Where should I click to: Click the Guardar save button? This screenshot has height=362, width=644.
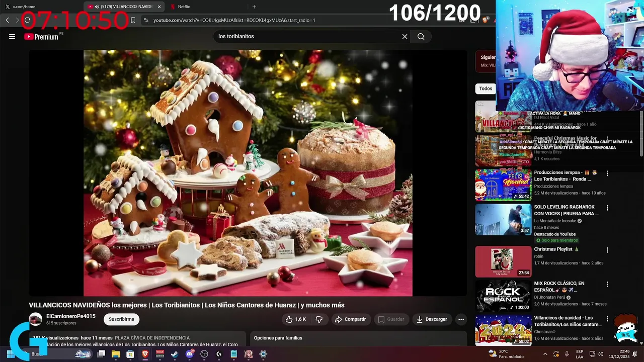(x=391, y=319)
